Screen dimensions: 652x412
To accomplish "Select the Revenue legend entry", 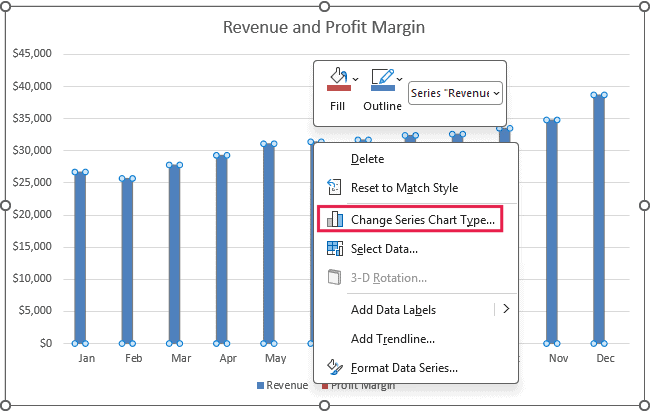I will tap(283, 385).
